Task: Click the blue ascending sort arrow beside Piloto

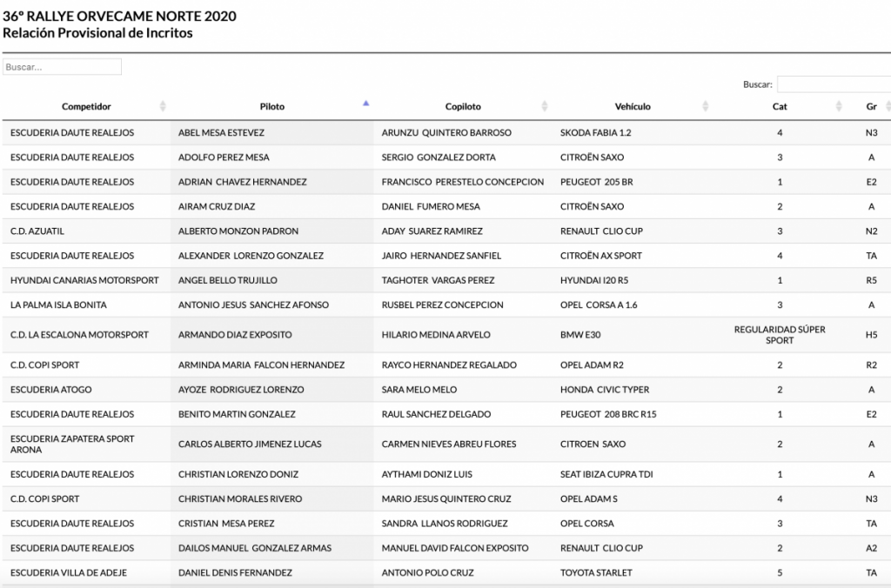Action: (365, 104)
